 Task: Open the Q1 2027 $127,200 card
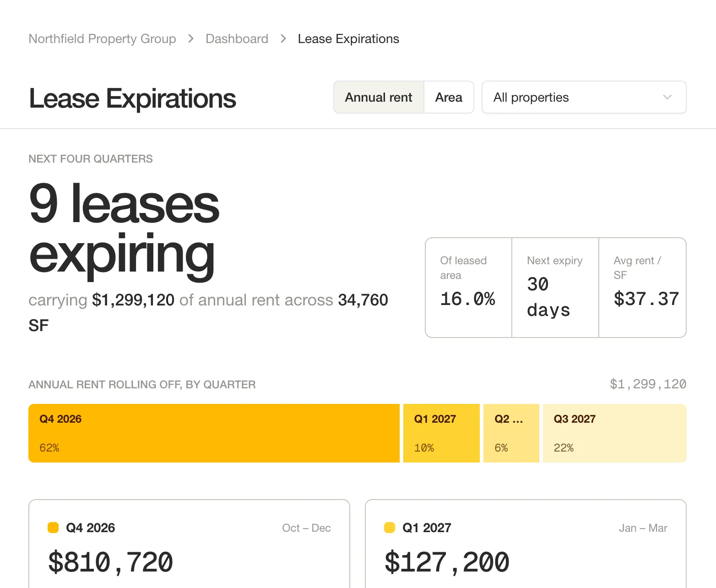pyautogui.click(x=526, y=544)
